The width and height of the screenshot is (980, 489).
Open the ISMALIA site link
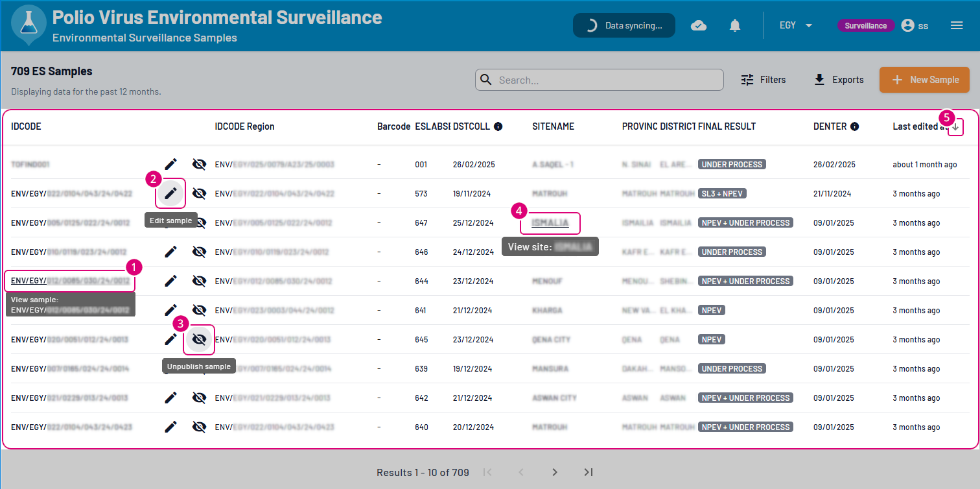pyautogui.click(x=550, y=223)
